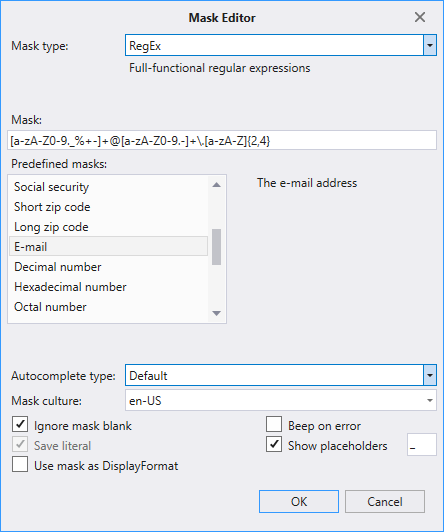This screenshot has width=444, height=532.
Task: Click the predefined masks scroll up arrow
Action: pos(216,185)
